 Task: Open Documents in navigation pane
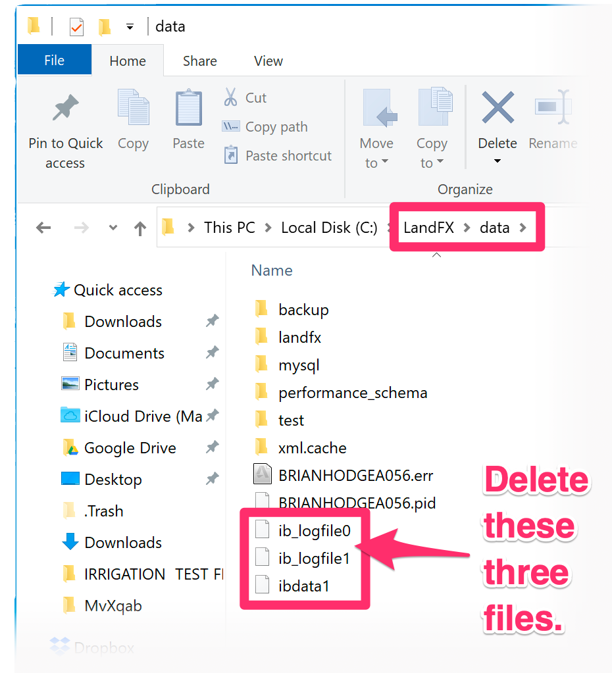[x=113, y=353]
